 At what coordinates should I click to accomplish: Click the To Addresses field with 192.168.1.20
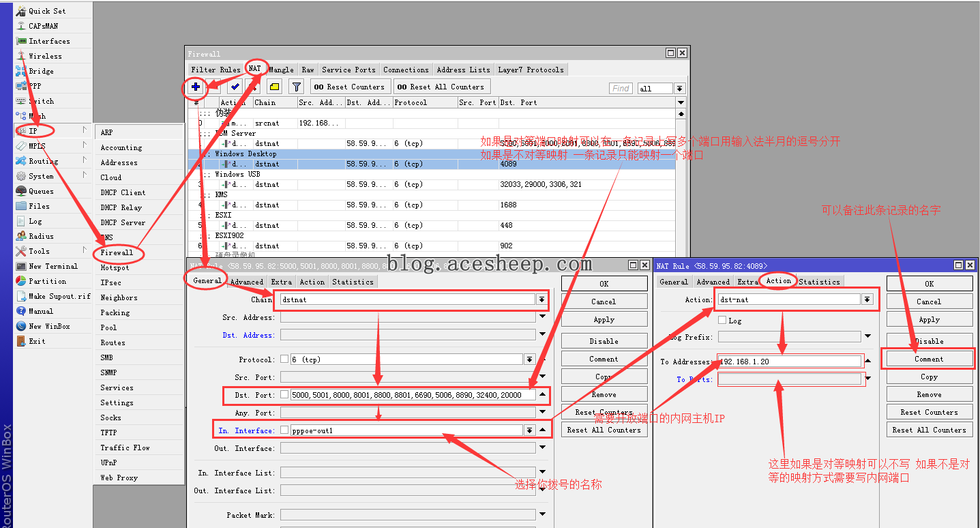tap(790, 362)
